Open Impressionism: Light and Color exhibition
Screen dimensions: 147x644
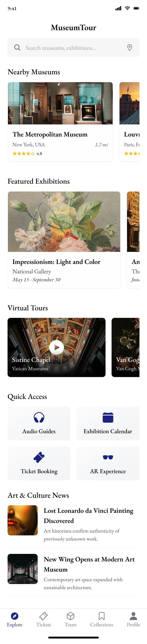pos(64,239)
